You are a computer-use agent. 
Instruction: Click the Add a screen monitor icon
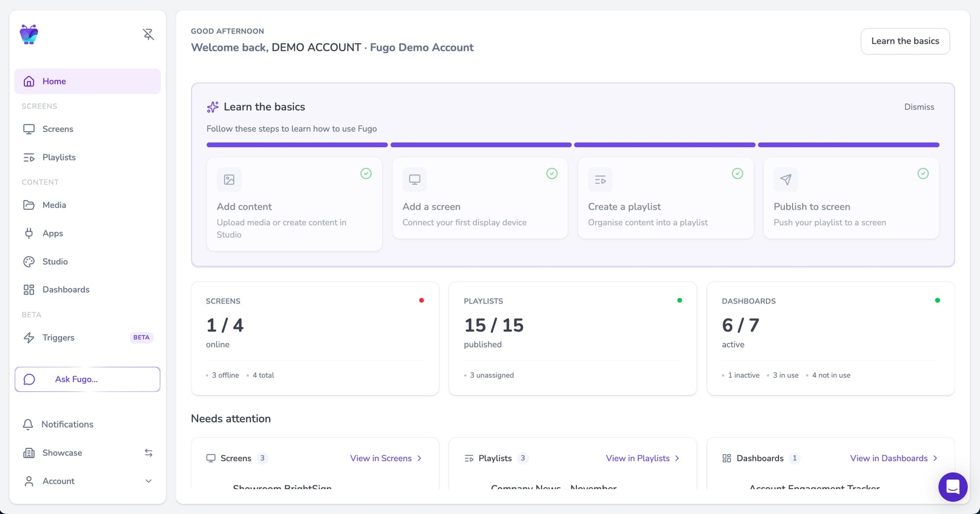[x=415, y=180]
